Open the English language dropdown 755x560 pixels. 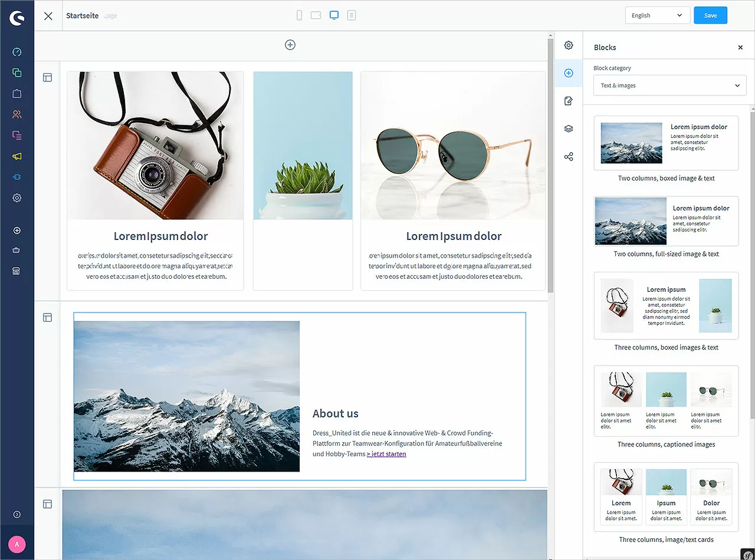click(x=657, y=15)
